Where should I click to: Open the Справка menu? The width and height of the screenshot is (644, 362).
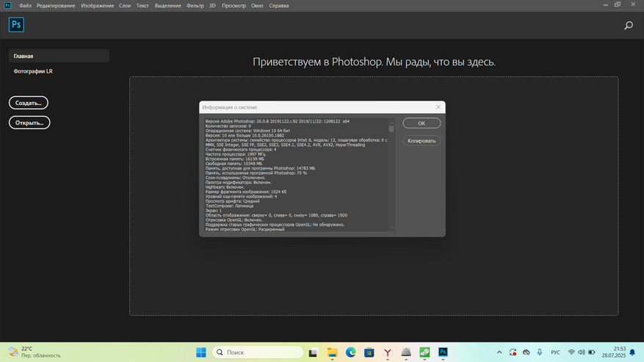[x=279, y=5]
